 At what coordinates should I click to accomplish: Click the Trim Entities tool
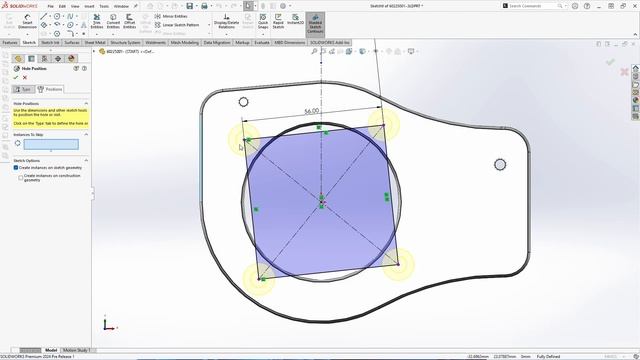point(97,21)
